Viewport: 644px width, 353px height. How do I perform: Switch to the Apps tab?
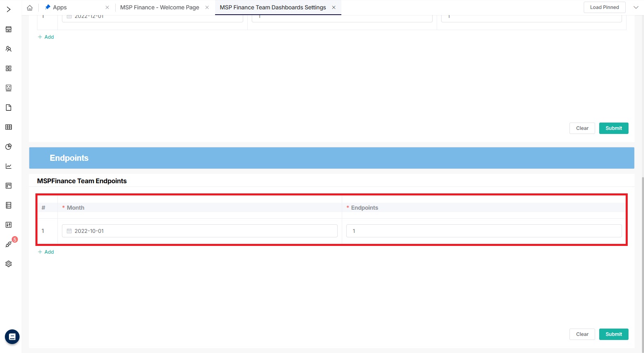60,7
